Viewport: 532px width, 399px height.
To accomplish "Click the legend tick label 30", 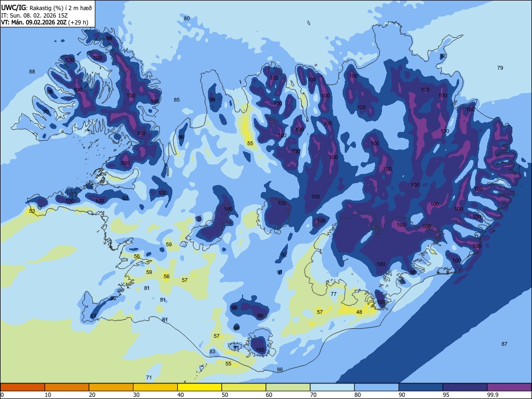I will [136, 395].
